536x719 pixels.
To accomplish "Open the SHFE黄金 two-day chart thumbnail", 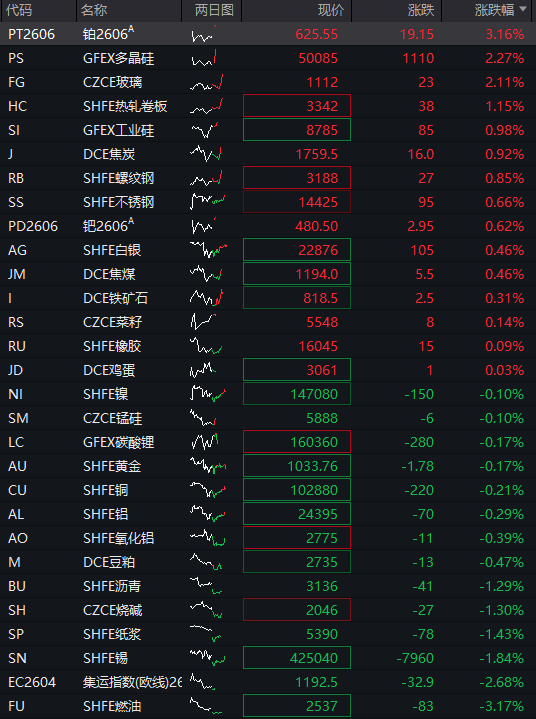I will click(208, 466).
